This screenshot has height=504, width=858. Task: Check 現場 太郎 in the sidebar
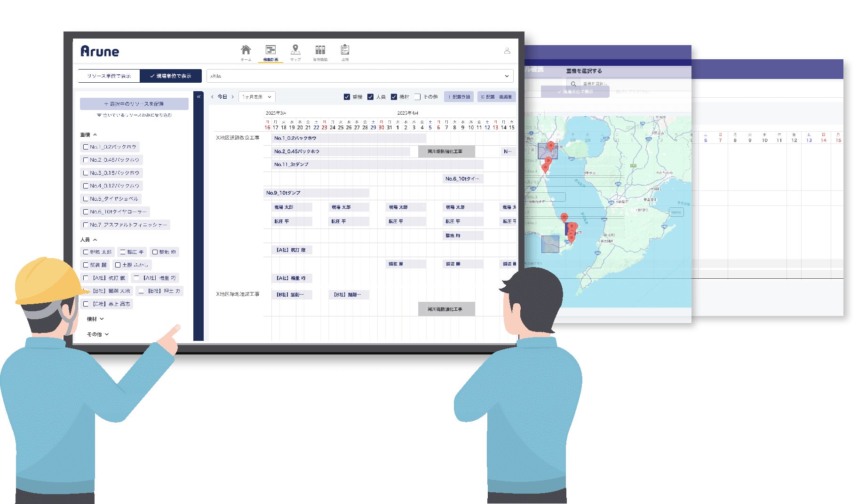(x=86, y=252)
